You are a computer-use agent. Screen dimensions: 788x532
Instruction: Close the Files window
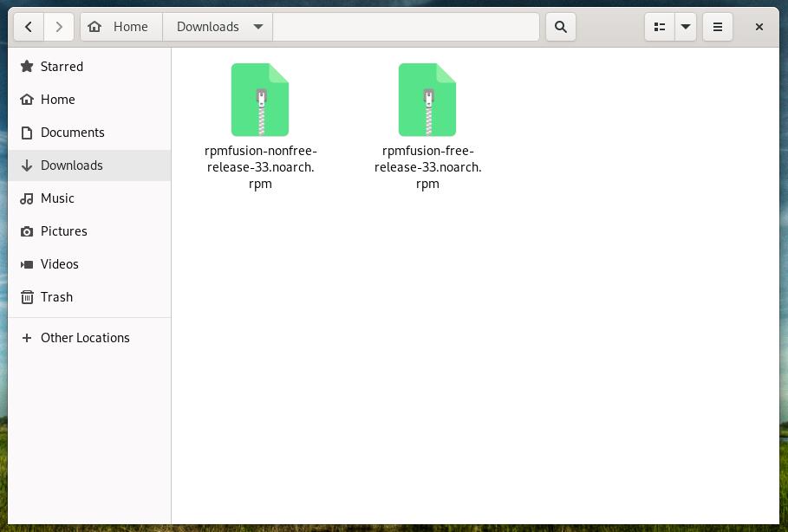(759, 27)
